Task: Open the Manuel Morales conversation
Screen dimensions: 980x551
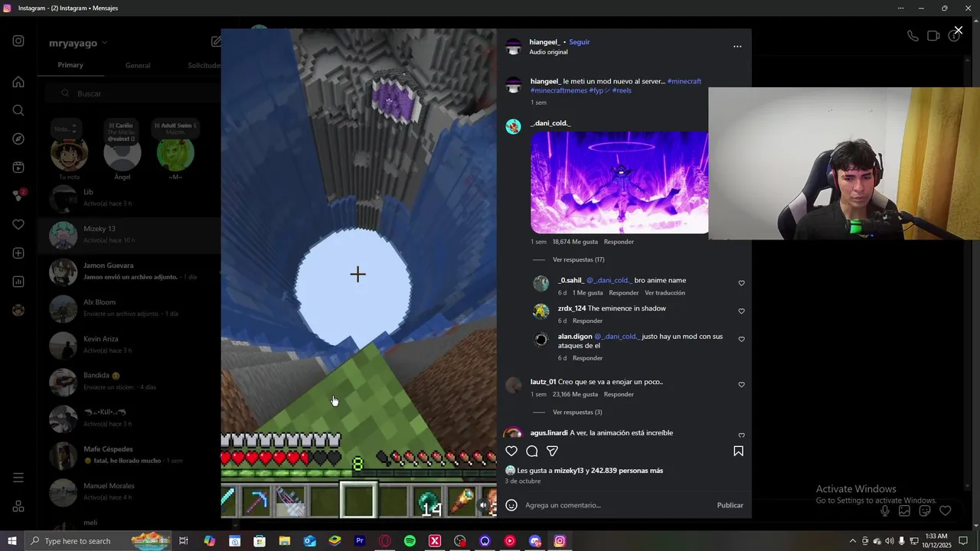Action: (x=130, y=492)
